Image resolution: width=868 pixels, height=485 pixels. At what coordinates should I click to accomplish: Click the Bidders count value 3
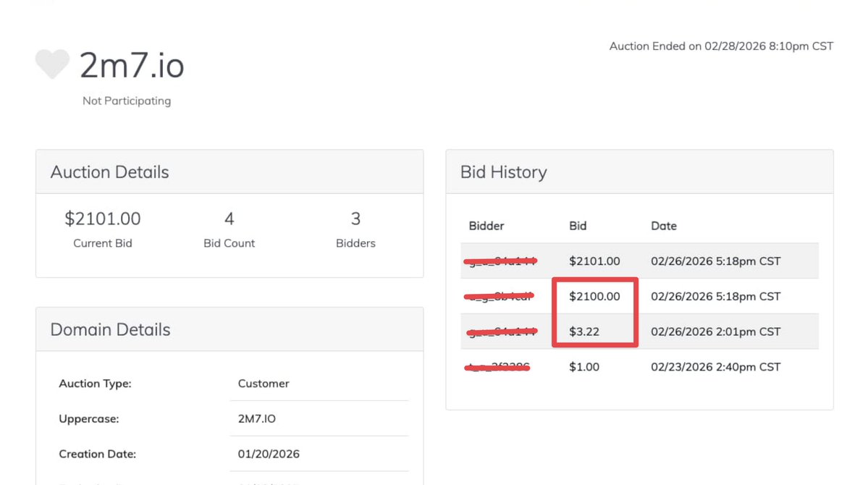click(355, 219)
